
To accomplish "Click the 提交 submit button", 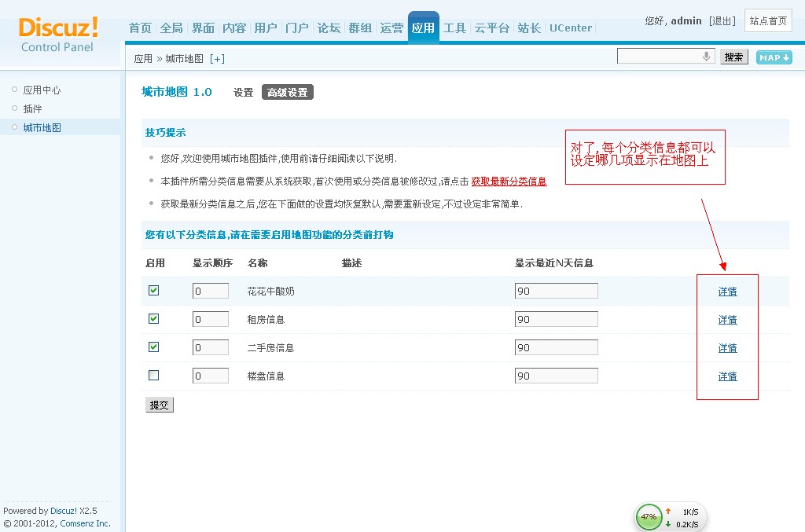I will (159, 405).
